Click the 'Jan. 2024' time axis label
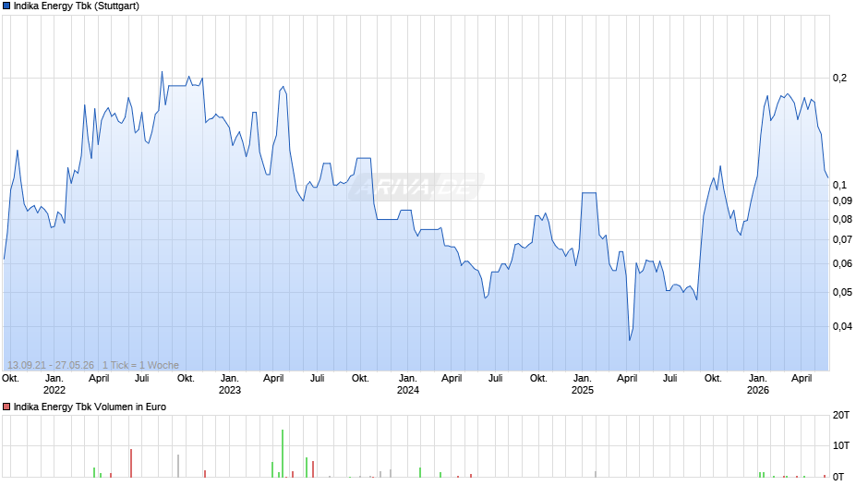Screen dimensions: 868x486 coord(408,384)
